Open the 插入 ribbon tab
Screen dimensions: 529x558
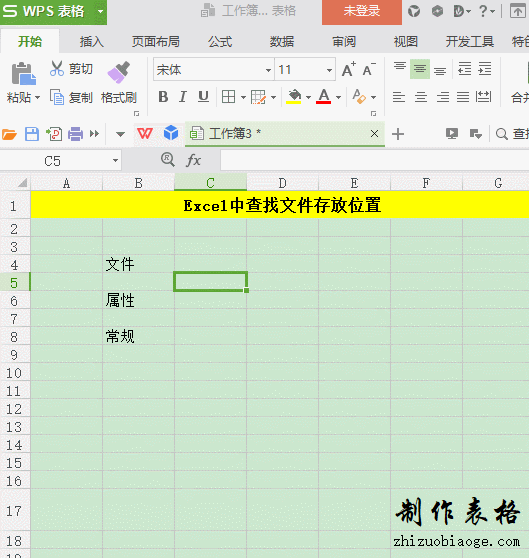(x=91, y=42)
